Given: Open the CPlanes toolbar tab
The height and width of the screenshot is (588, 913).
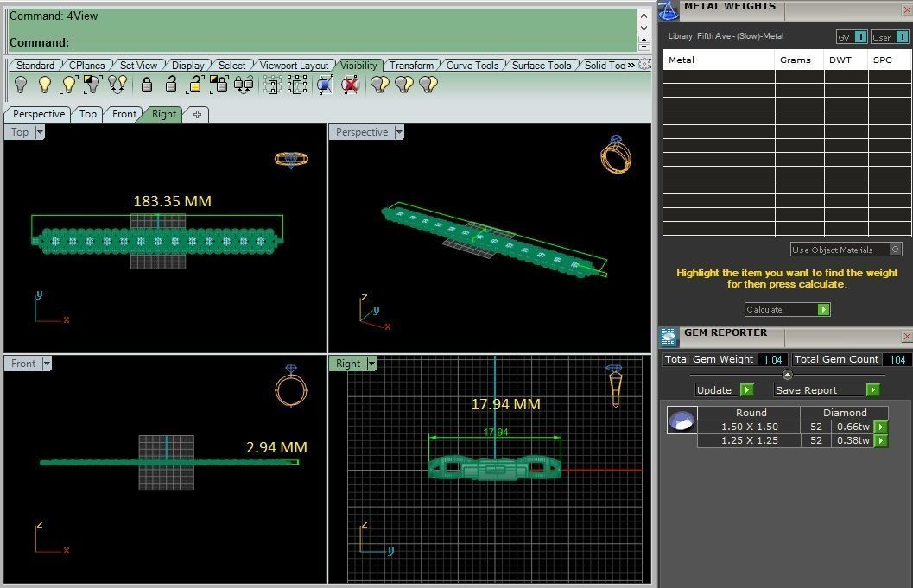Looking at the screenshot, I should (x=86, y=66).
